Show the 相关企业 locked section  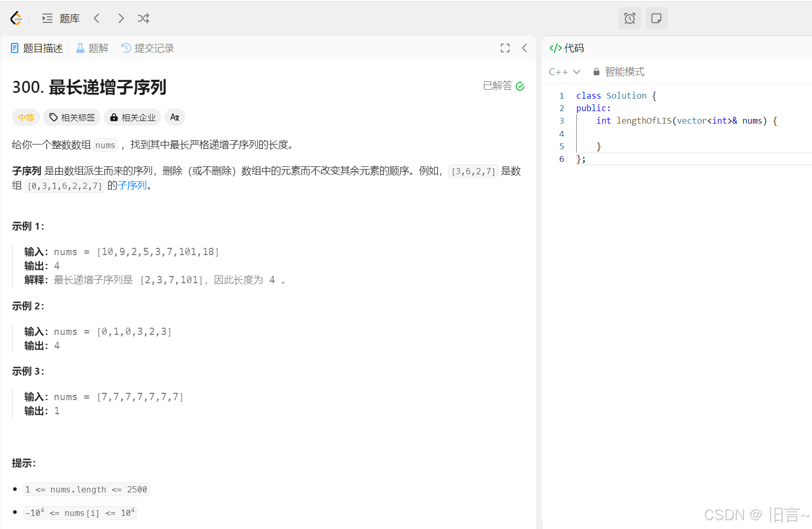[x=133, y=117]
